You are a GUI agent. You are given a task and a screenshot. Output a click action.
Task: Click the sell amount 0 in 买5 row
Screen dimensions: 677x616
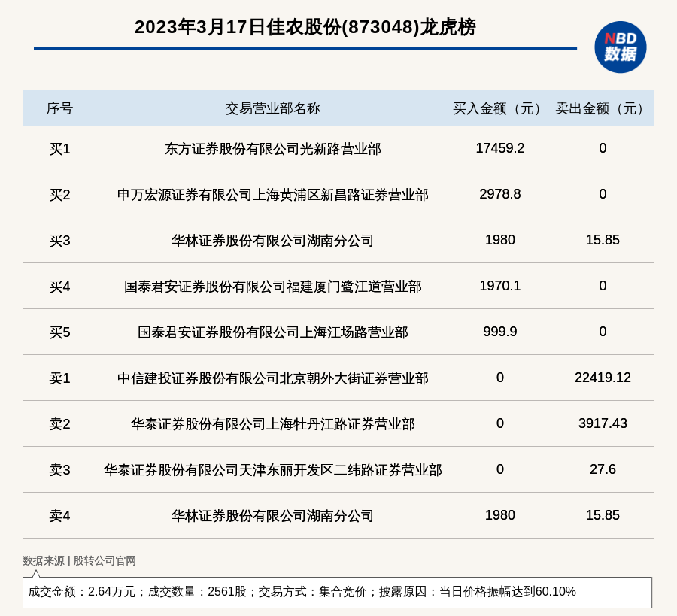click(603, 332)
